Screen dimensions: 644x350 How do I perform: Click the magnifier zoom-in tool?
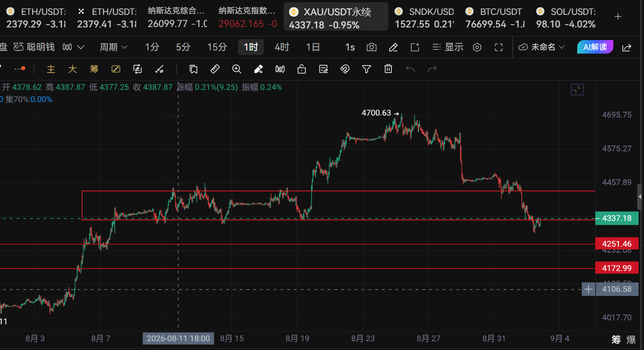[x=237, y=69]
